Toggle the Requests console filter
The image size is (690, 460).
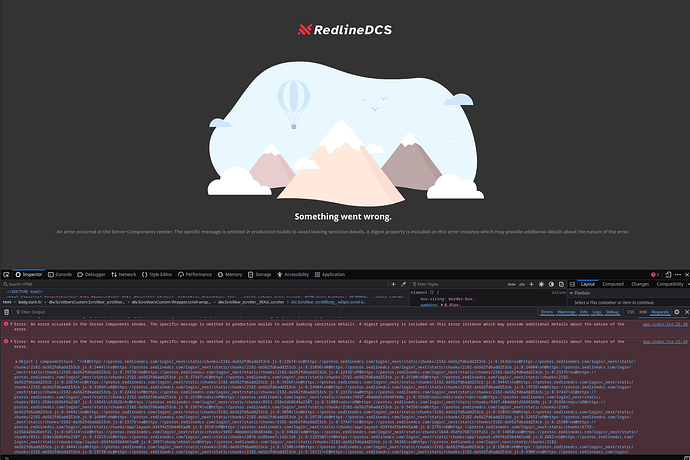coord(660,312)
